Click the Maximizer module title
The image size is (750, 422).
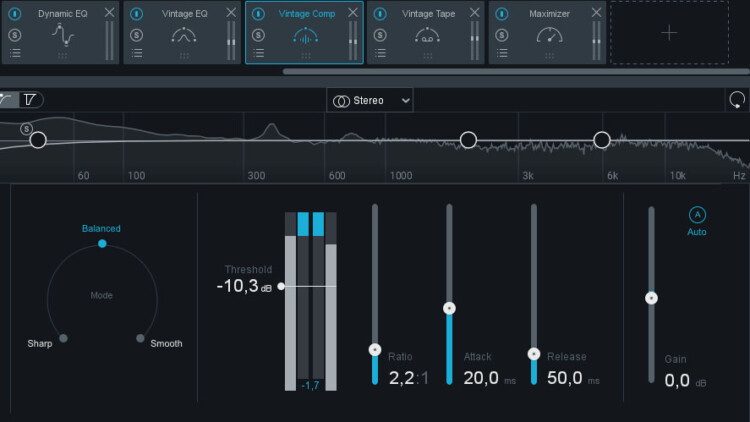pos(549,14)
